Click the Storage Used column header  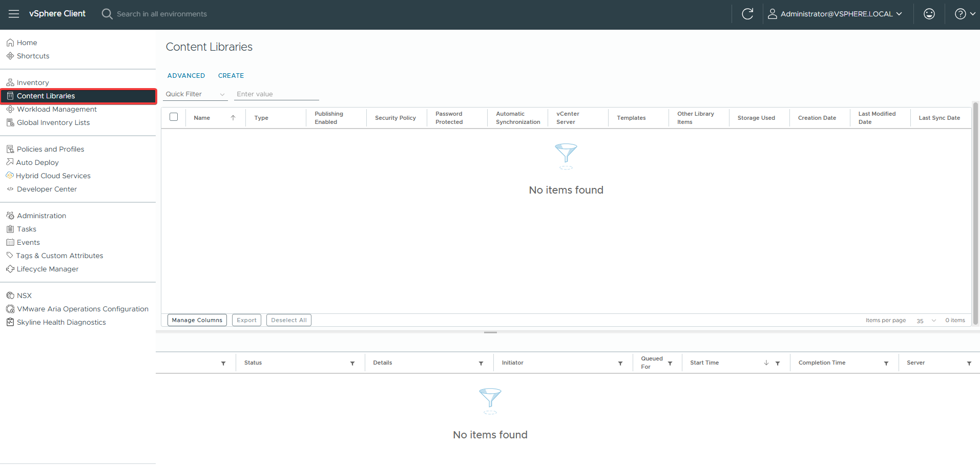click(756, 118)
